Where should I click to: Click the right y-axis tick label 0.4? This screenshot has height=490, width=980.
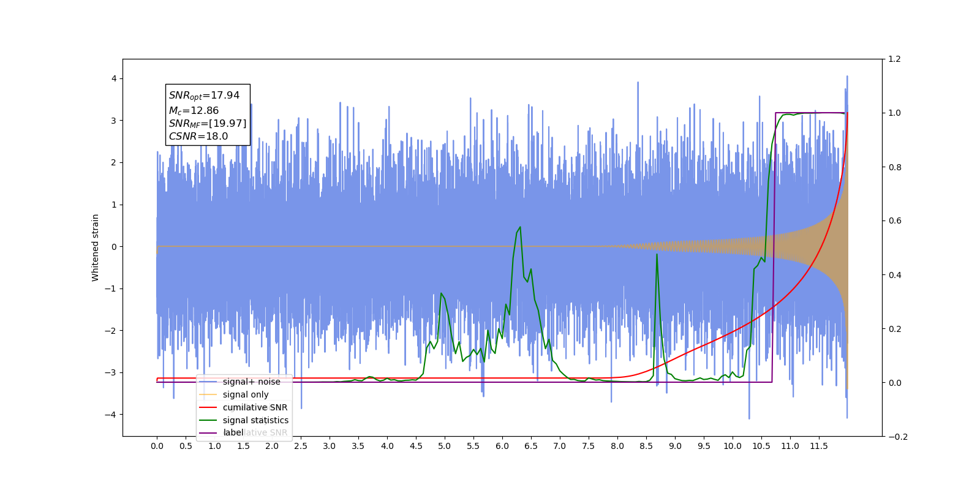point(894,275)
